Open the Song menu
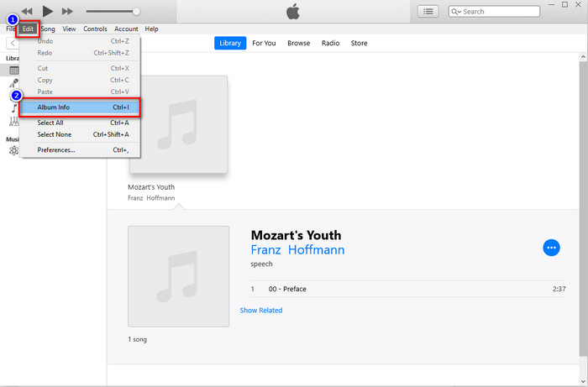This screenshot has width=588, height=387. tap(48, 29)
